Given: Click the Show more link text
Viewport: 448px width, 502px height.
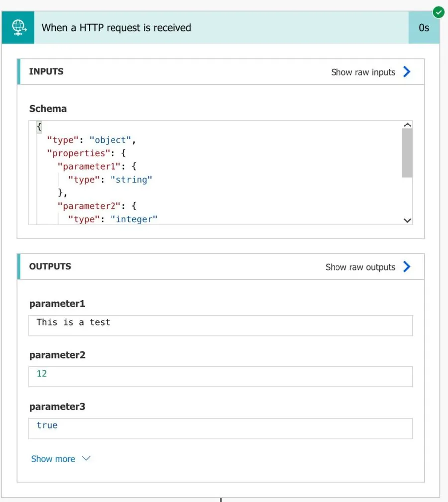Looking at the screenshot, I should click(x=53, y=459).
